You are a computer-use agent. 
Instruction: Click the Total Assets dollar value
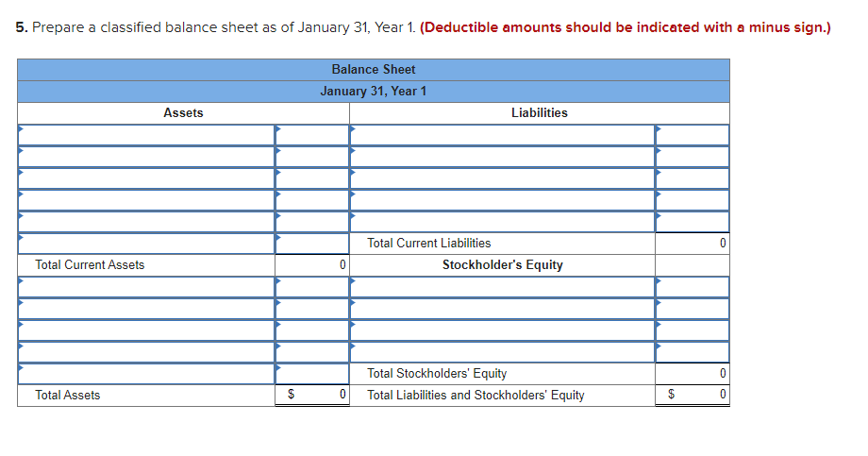[312, 395]
